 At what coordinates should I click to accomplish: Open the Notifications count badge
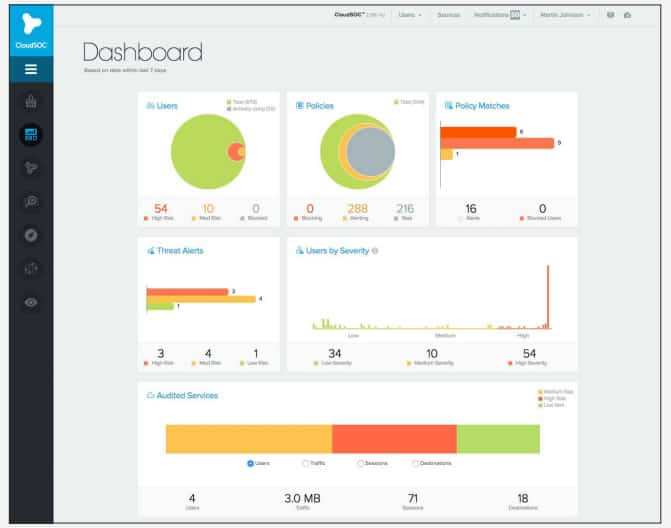pyautogui.click(x=515, y=15)
